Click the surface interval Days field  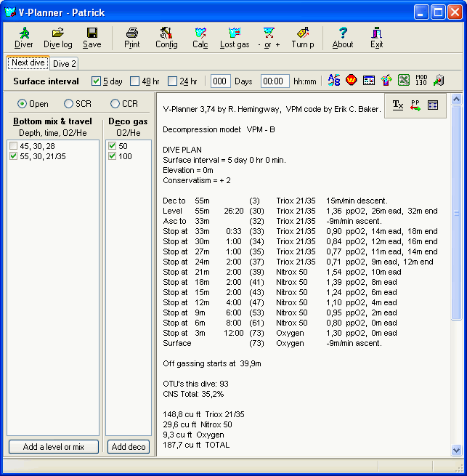click(221, 81)
